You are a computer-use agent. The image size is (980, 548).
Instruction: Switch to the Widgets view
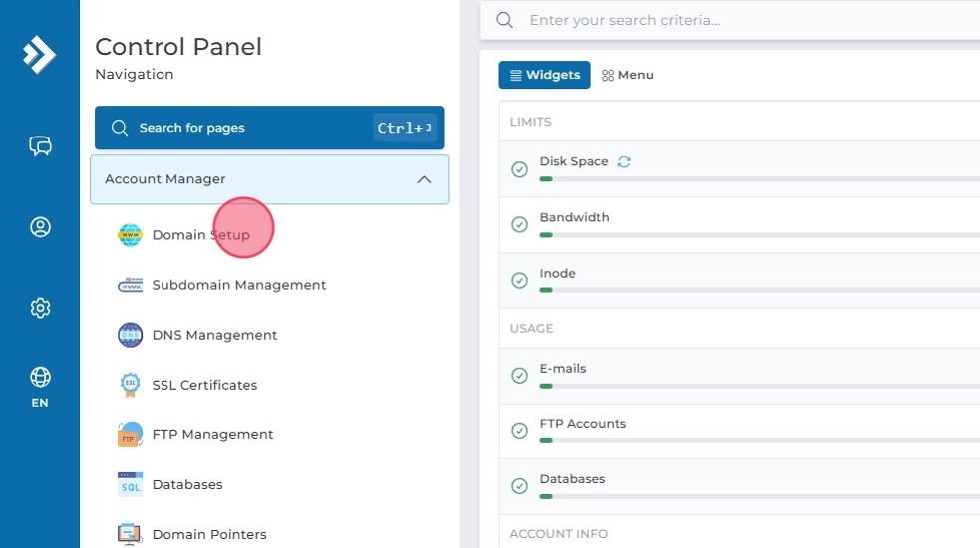[544, 75]
